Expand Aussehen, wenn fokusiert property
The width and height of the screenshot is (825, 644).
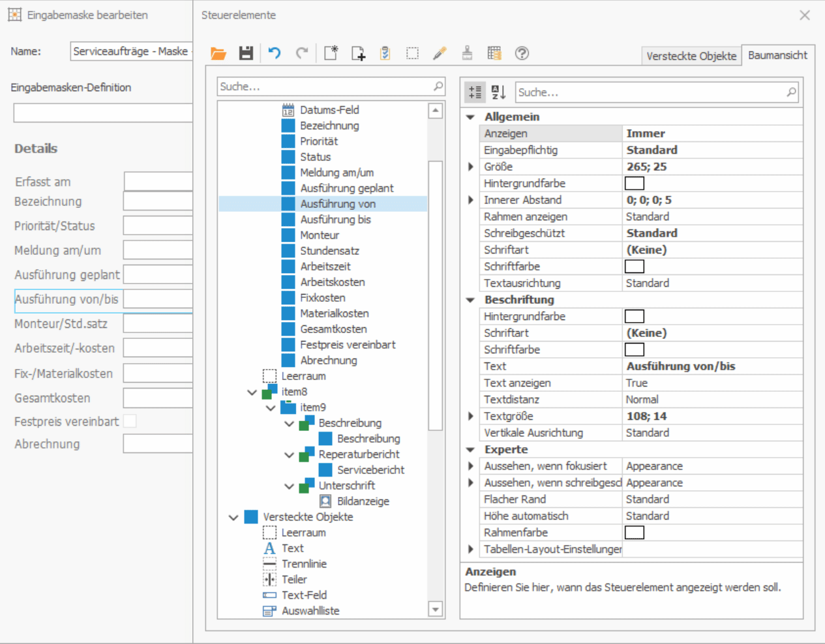point(471,466)
